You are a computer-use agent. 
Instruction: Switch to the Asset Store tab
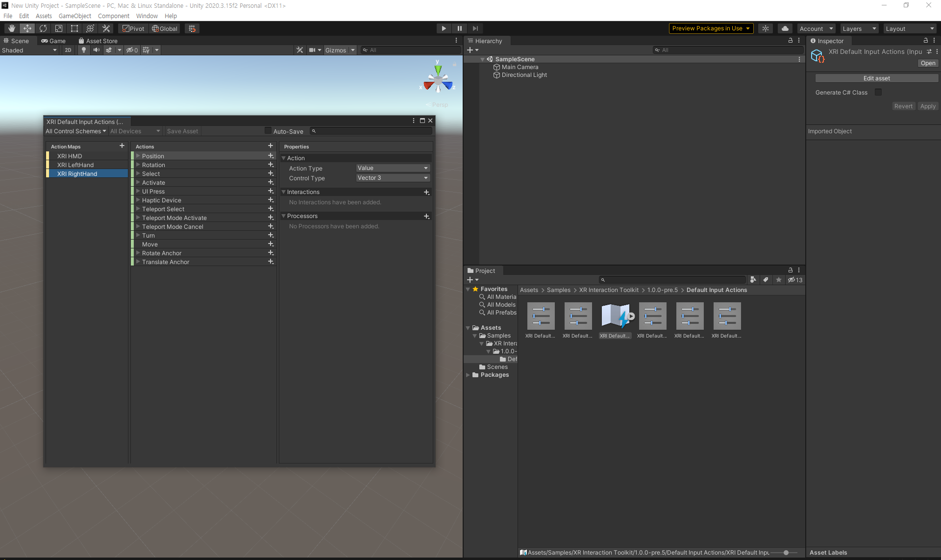98,41
